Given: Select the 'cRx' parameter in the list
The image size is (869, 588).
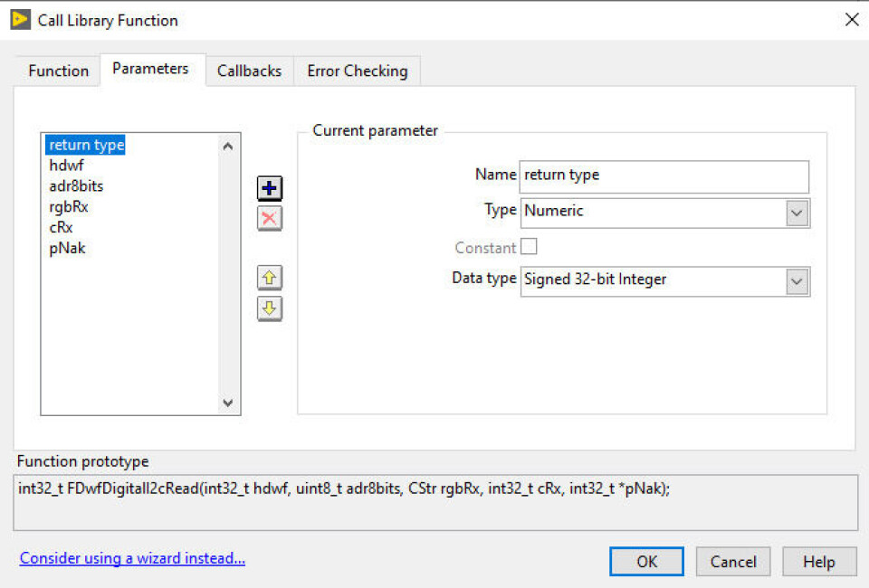Looking at the screenshot, I should pyautogui.click(x=61, y=228).
